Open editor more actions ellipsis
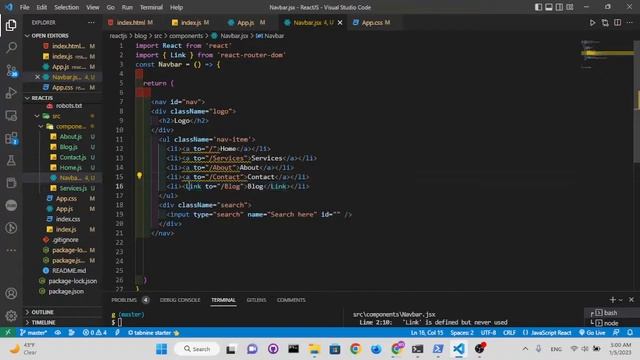Screen dimensions: 640x360 pyautogui.click(x=630, y=22)
